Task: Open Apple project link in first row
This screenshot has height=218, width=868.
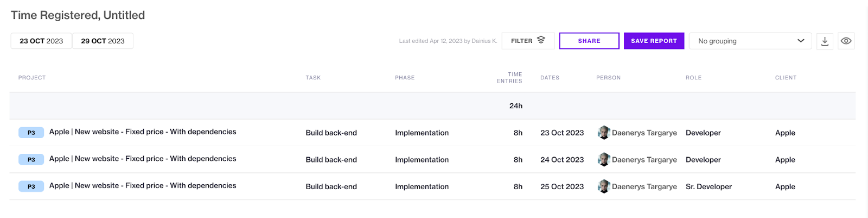Action: [143, 132]
